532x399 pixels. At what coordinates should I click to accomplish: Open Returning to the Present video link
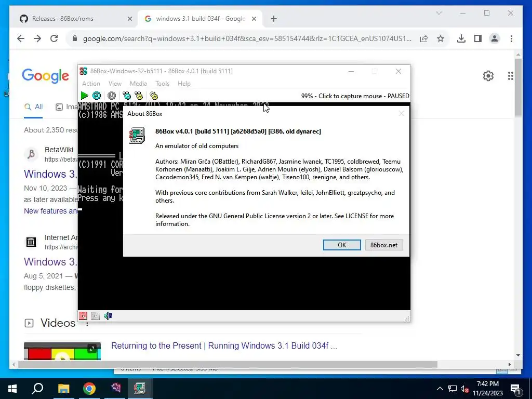(x=224, y=345)
